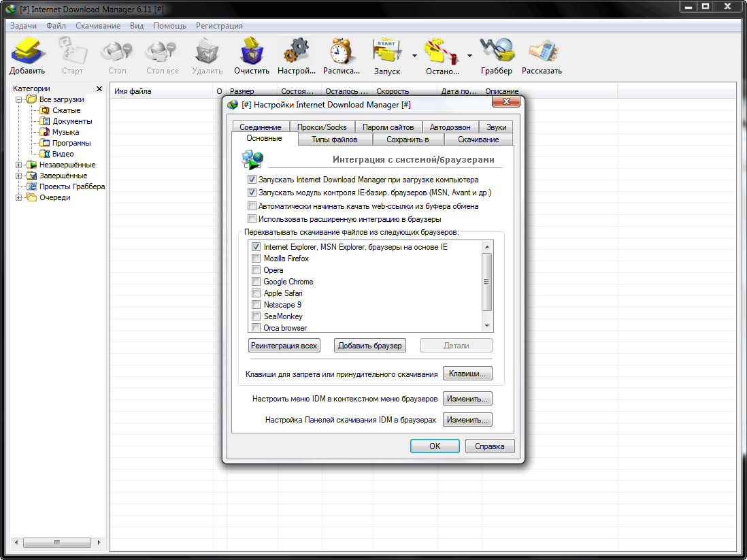Select the Незавершённые folder
Viewport: 747px width, 560px height.
point(67,165)
